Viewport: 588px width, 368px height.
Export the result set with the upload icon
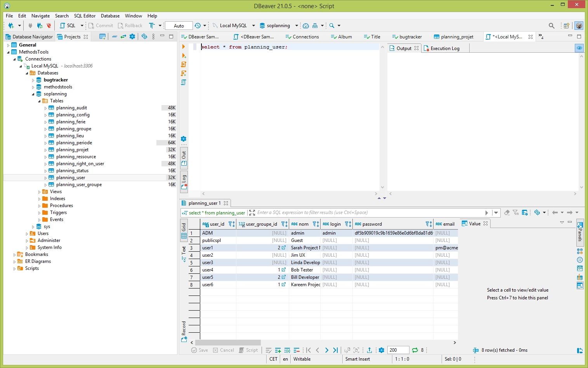pyautogui.click(x=369, y=350)
